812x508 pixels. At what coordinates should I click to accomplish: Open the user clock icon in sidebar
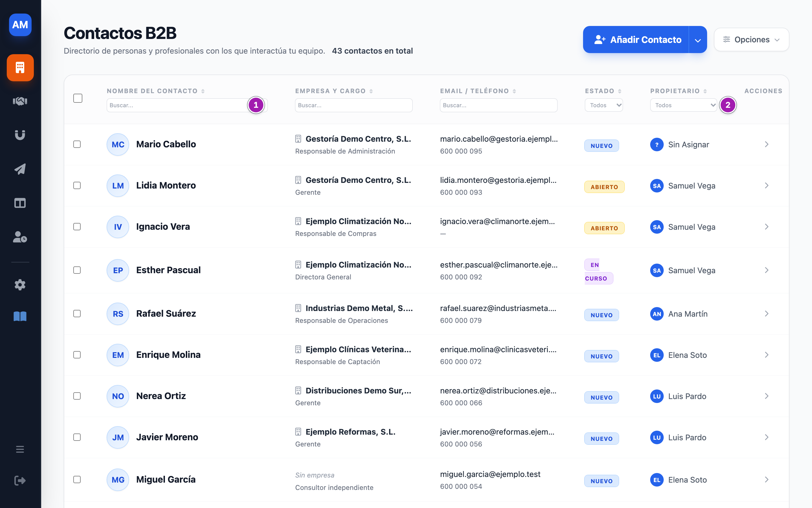(20, 237)
